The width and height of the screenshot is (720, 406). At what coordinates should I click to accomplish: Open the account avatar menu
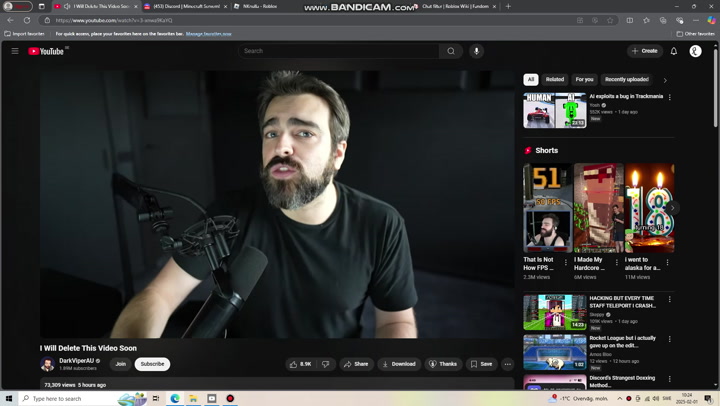coord(695,51)
